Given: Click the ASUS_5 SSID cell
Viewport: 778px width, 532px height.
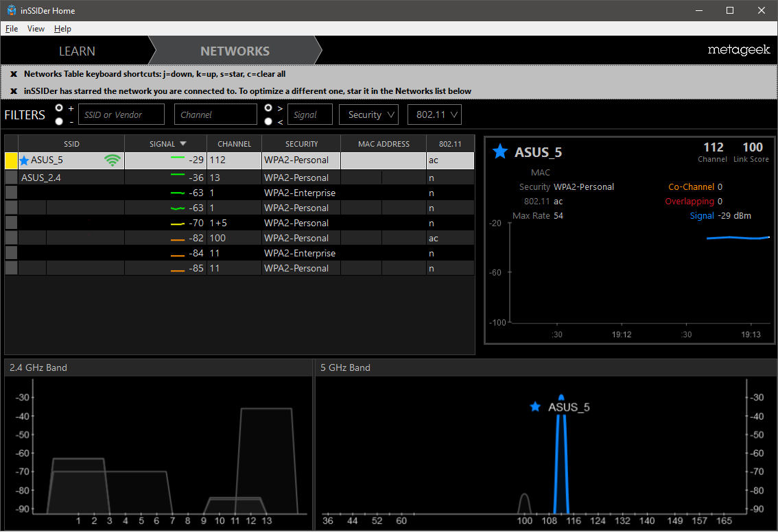Looking at the screenshot, I should 71,160.
